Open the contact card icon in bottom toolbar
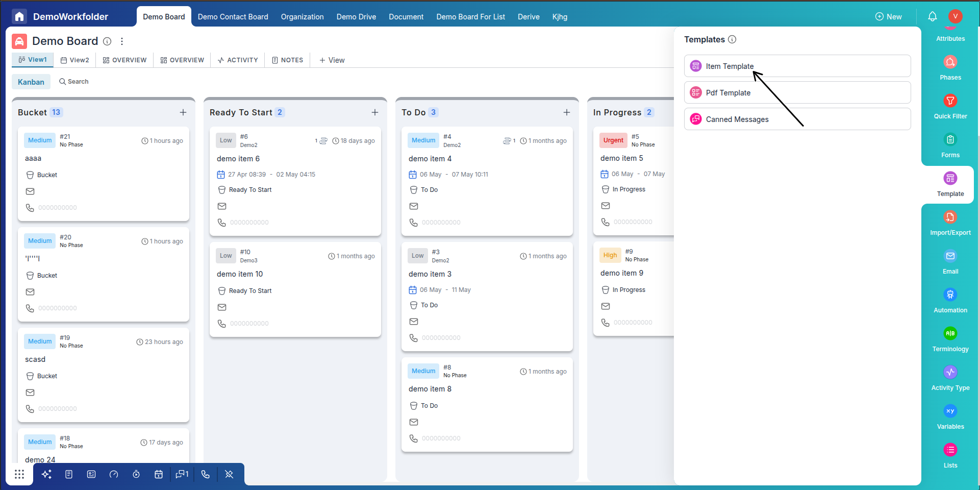The height and width of the screenshot is (490, 980). coord(91,474)
